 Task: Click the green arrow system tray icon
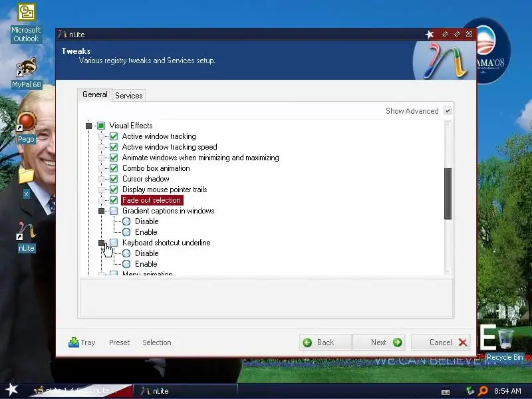470,390
